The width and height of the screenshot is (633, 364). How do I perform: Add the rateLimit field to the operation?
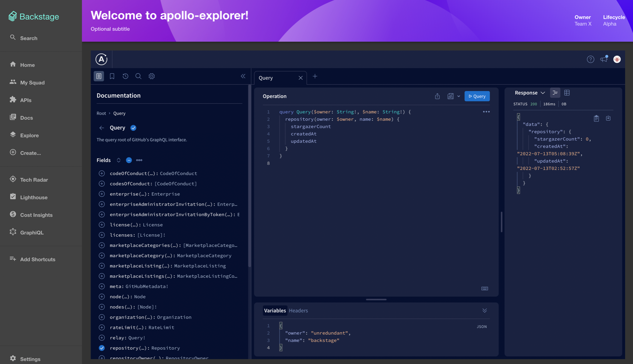coord(102,328)
